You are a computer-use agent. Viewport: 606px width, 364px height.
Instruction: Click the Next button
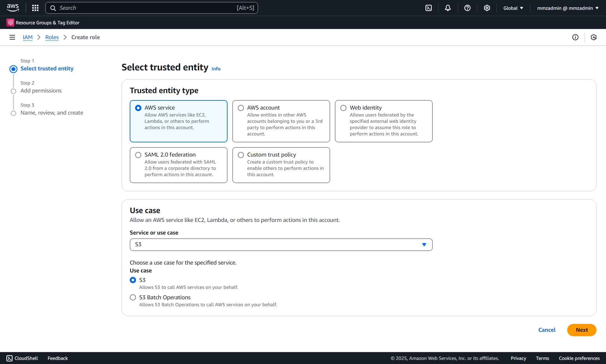[581, 330]
